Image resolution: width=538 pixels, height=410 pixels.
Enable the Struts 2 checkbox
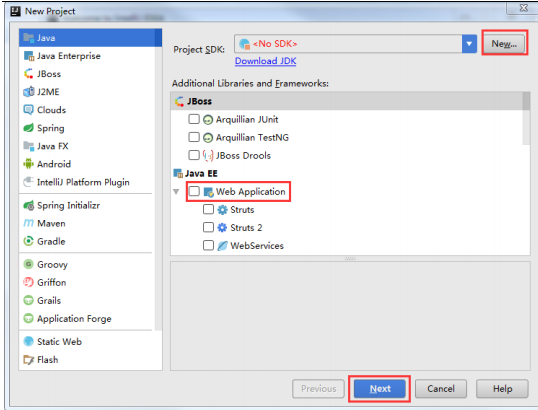pyautogui.click(x=208, y=227)
